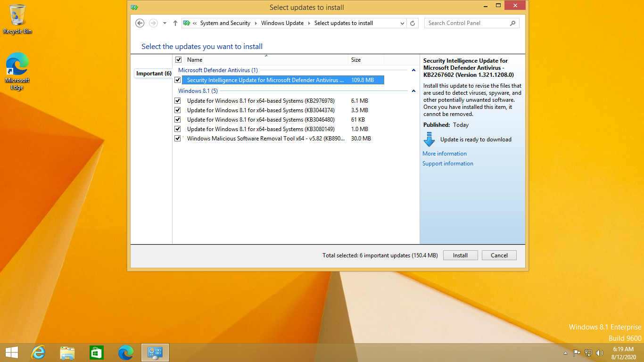Uncheck Malicious Software Removal Tool checkbox
Screen dimensions: 644x362
[178, 139]
